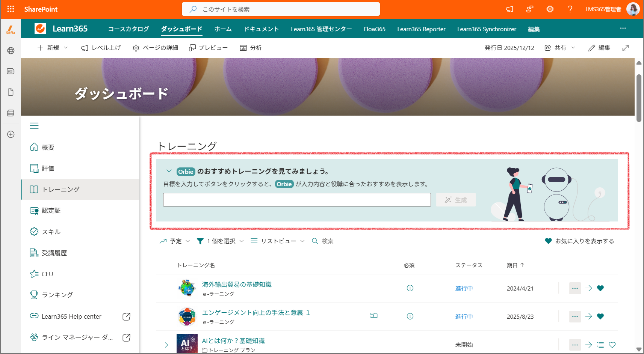Screen dimensions: 644x354
Task: Click info icon for 海外輸出貿易の基礎知識
Action: click(x=410, y=288)
